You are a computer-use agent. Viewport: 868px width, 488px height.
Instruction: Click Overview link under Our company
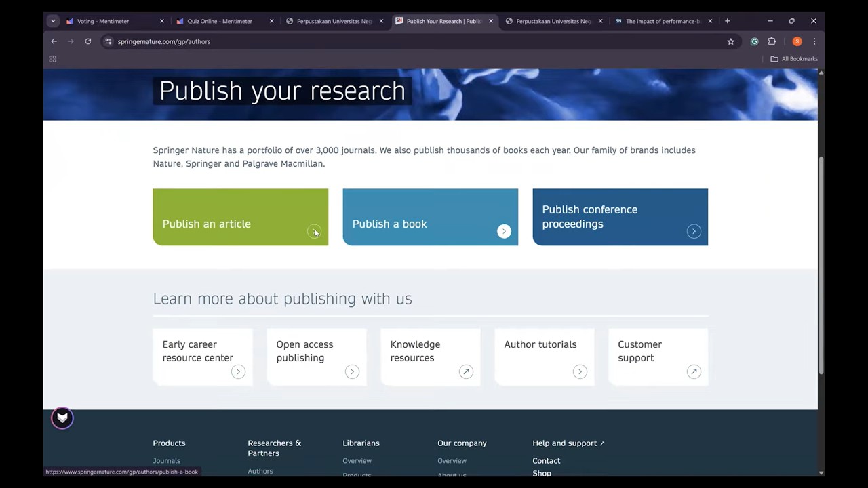coord(452,461)
